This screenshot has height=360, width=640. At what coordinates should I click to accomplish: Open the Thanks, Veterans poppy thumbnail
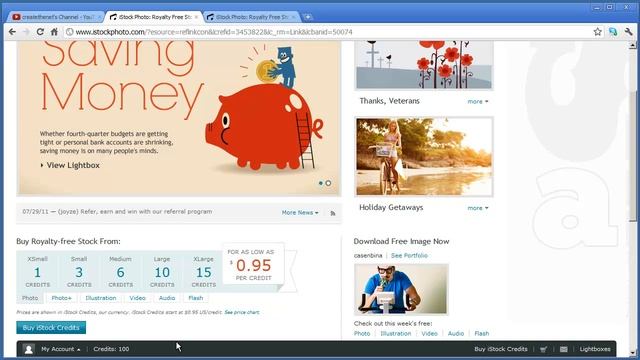click(424, 64)
